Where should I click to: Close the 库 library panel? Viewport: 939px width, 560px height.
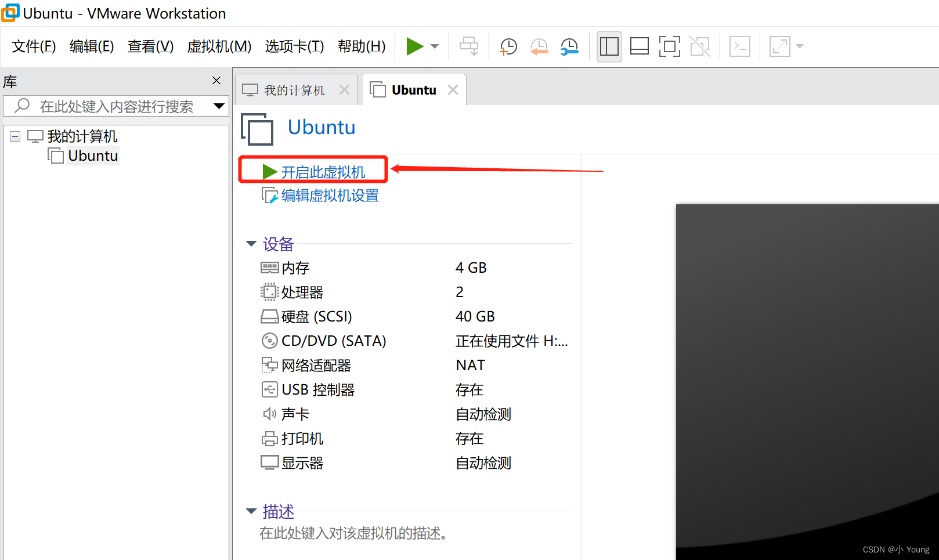pyautogui.click(x=216, y=81)
